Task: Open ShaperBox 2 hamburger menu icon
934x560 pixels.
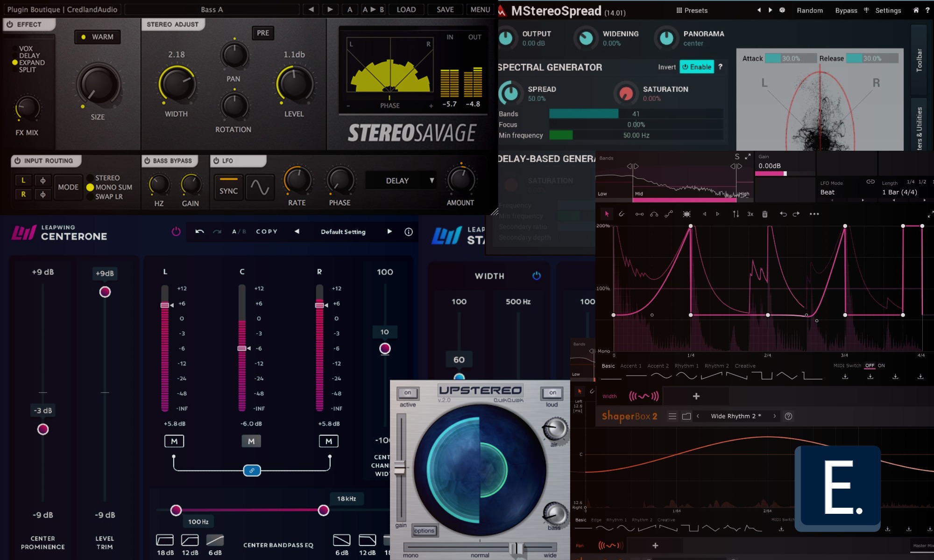Action: (672, 416)
